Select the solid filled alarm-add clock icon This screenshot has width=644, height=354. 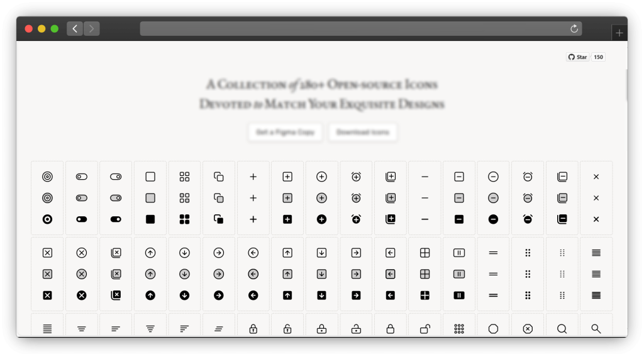click(x=356, y=219)
